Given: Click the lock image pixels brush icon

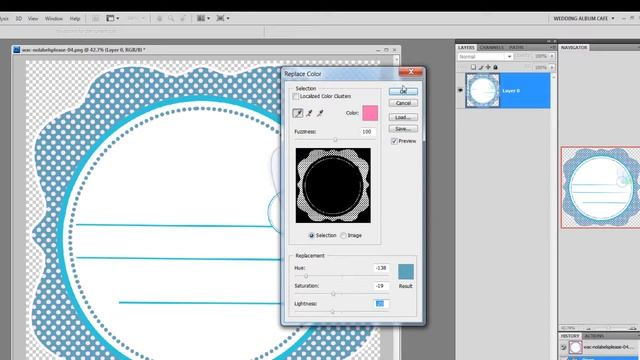Looking at the screenshot, I should click(x=480, y=67).
